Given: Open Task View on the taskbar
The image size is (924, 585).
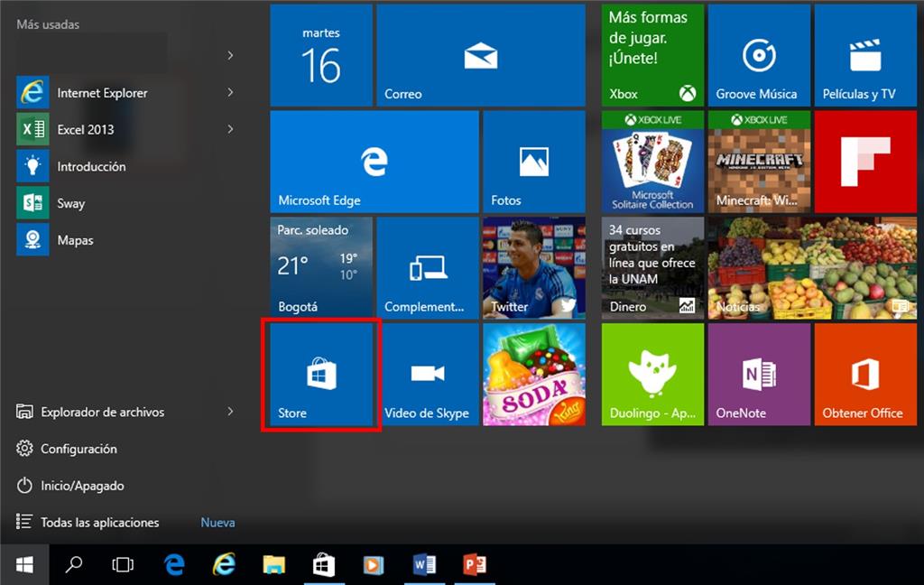Looking at the screenshot, I should 123,565.
